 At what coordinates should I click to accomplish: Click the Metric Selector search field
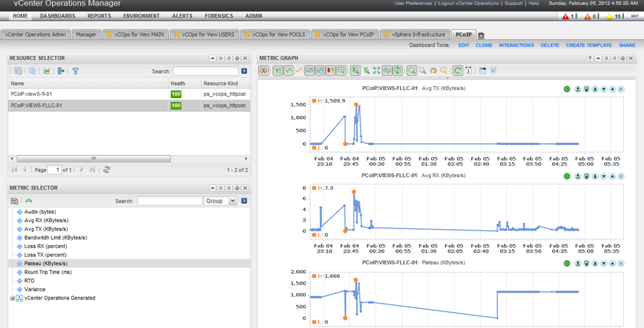(x=170, y=201)
